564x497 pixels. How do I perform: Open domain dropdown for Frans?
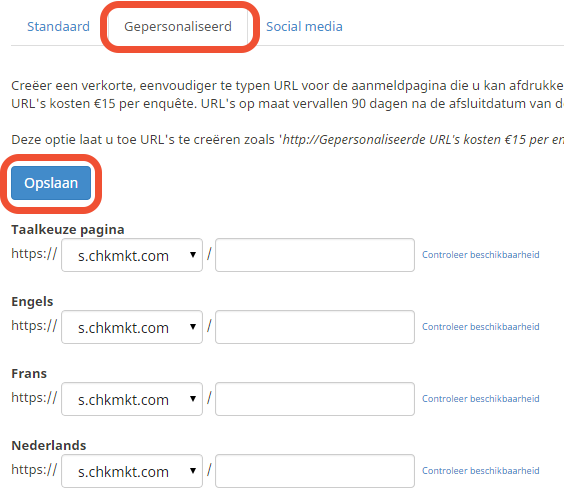132,399
